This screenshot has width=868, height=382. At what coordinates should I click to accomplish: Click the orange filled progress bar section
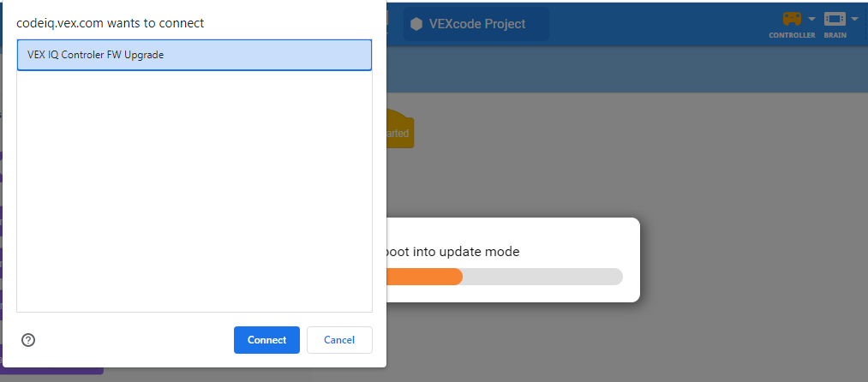[x=424, y=277]
